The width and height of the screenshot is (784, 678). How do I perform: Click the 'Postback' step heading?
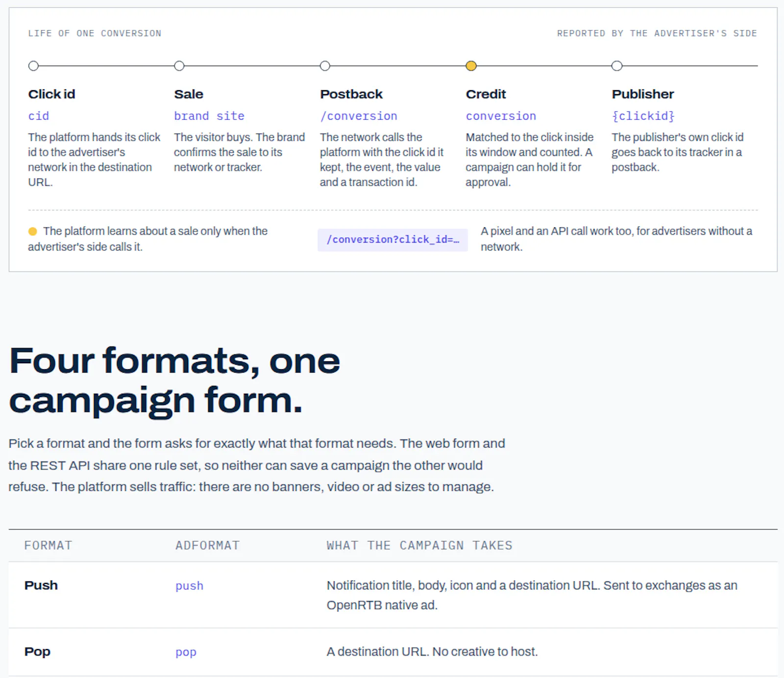tap(351, 94)
